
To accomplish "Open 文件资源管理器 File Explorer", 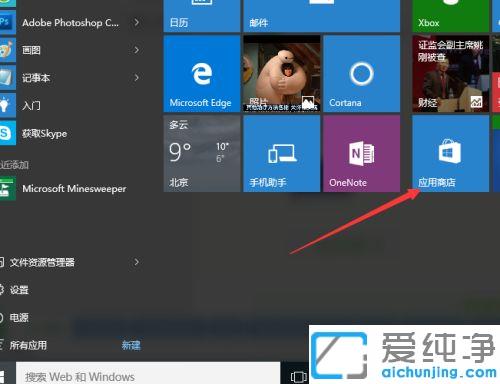I will 42,262.
